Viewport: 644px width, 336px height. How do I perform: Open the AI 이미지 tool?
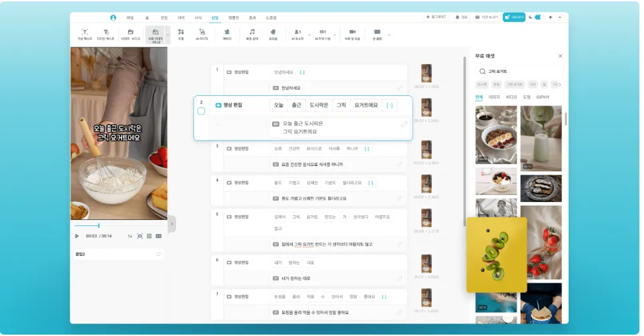click(201, 35)
